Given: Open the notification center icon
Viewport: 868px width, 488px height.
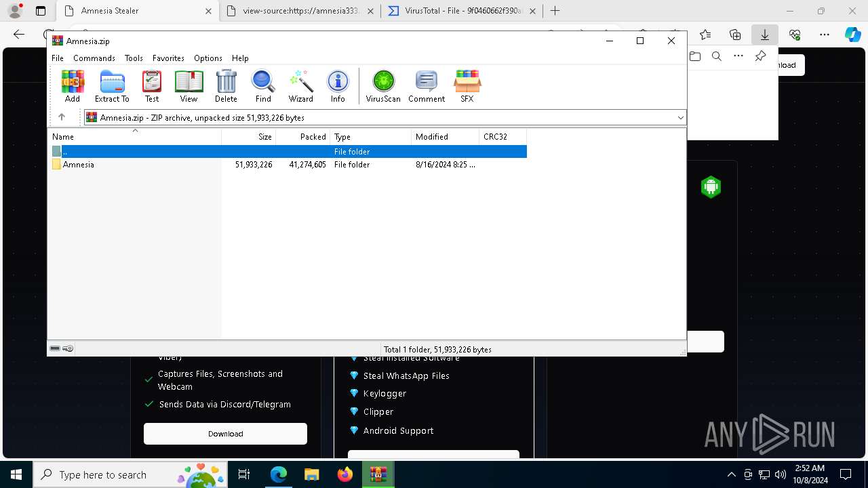Looking at the screenshot, I should (x=846, y=474).
